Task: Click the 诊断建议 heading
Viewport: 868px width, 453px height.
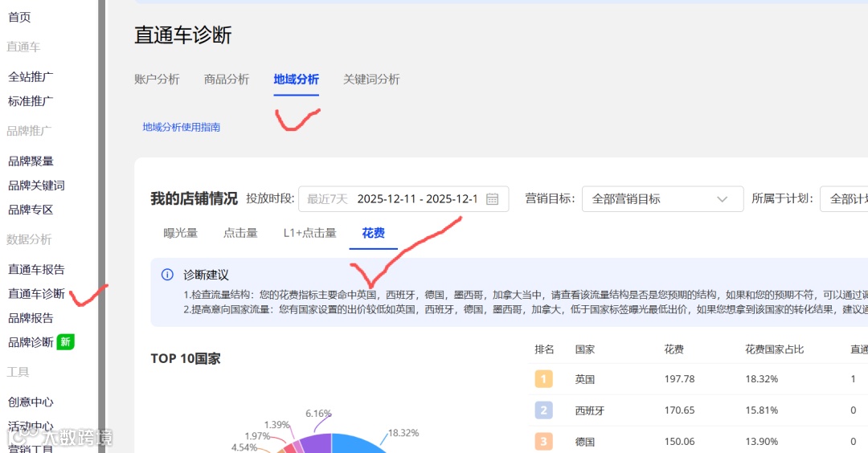Action: point(206,275)
